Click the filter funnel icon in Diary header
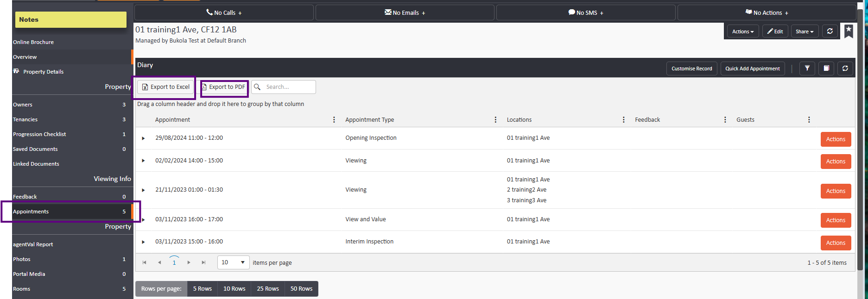868x299 pixels. (x=807, y=69)
